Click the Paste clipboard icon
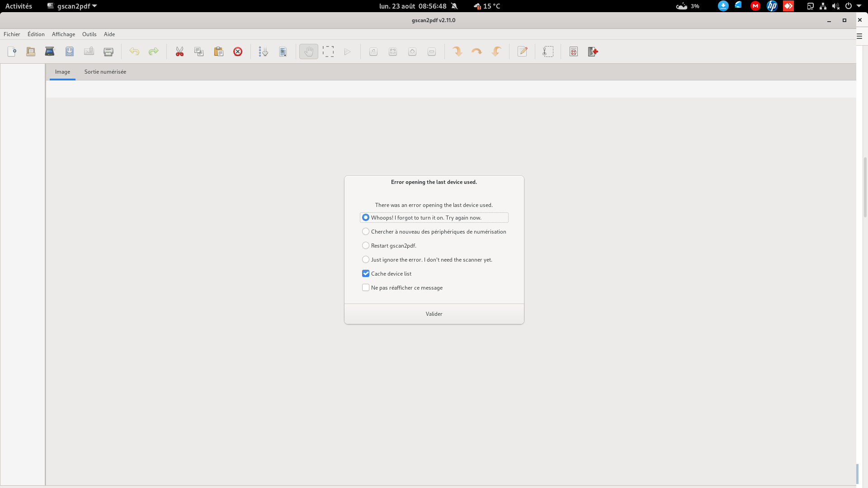Screen dimensions: 868x488 pos(219,52)
